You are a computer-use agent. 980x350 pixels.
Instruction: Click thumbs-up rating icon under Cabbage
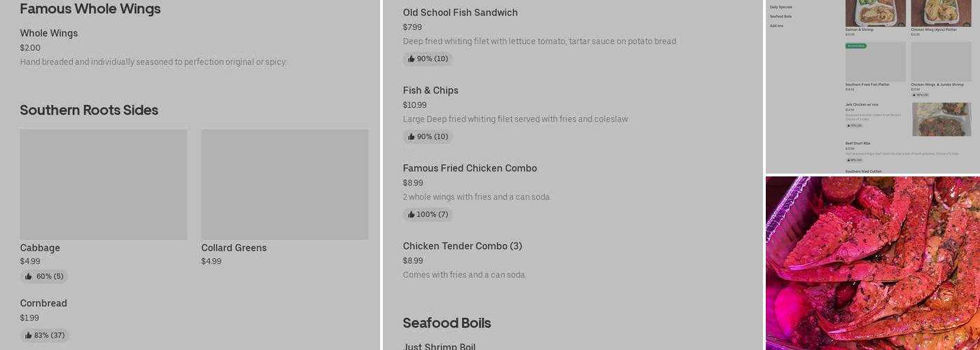point(29,276)
